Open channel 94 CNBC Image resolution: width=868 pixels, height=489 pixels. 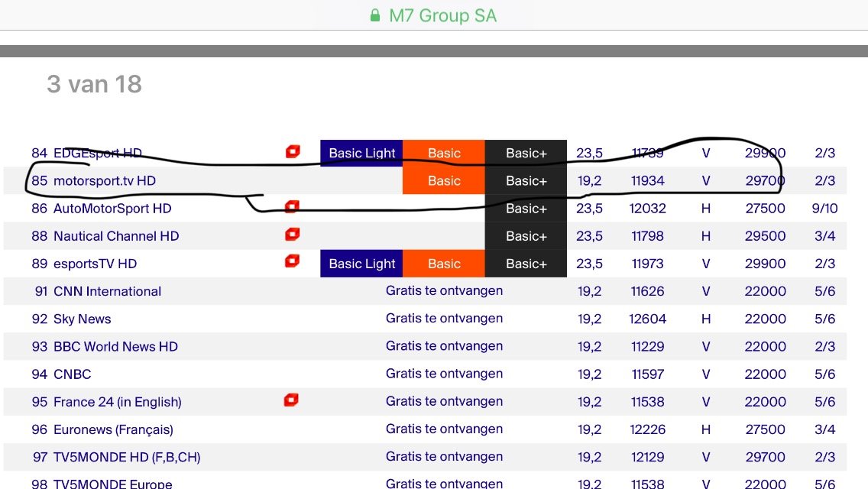[x=61, y=374]
